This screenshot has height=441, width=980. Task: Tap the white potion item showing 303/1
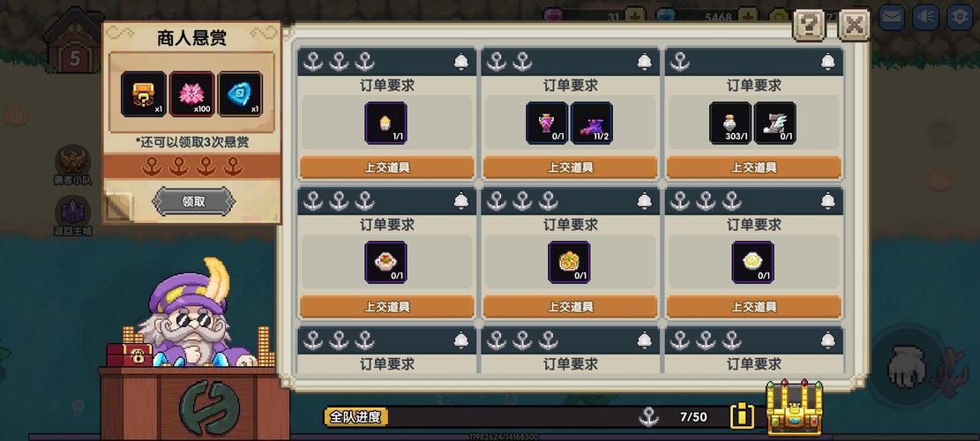(730, 123)
